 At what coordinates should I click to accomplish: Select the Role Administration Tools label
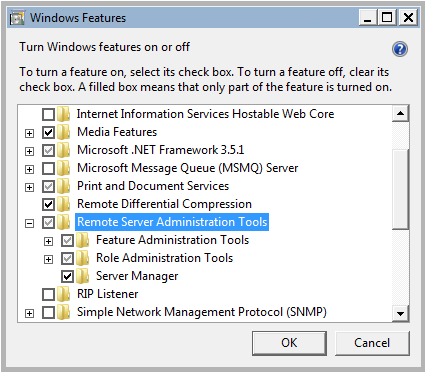[164, 258]
